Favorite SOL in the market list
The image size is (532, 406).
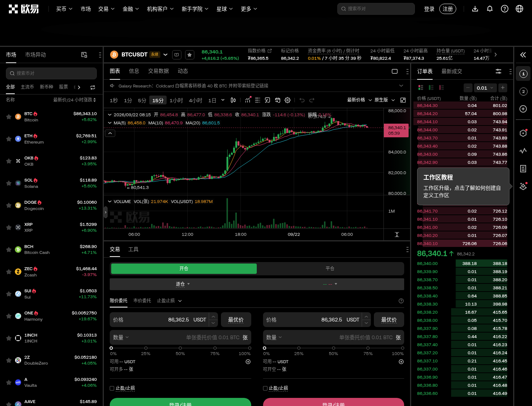(8, 183)
